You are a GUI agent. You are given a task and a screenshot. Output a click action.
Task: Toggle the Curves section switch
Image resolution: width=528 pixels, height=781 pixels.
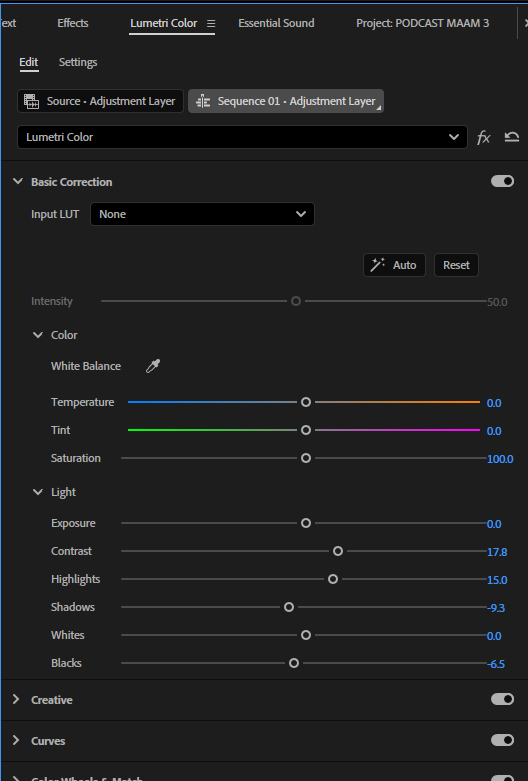tap(502, 740)
